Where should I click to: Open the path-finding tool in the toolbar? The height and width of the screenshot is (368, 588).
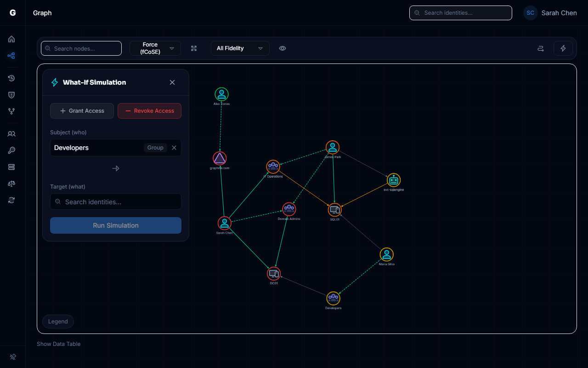coord(540,48)
